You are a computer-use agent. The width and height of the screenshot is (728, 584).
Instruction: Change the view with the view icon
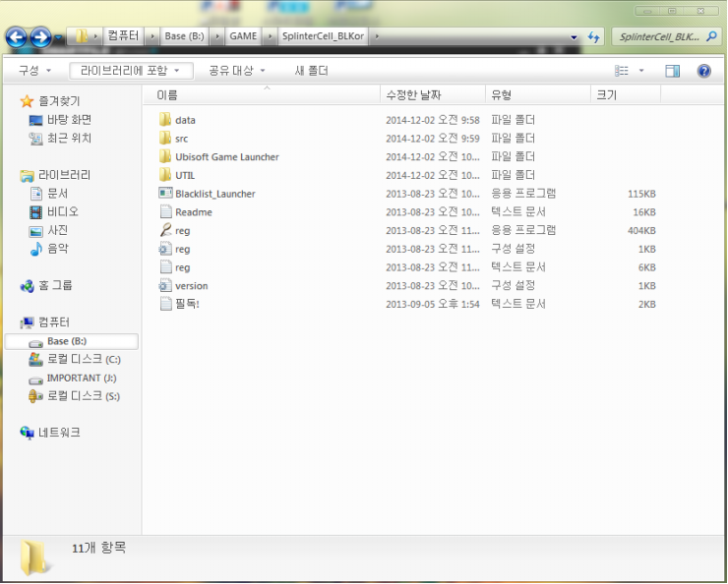622,71
